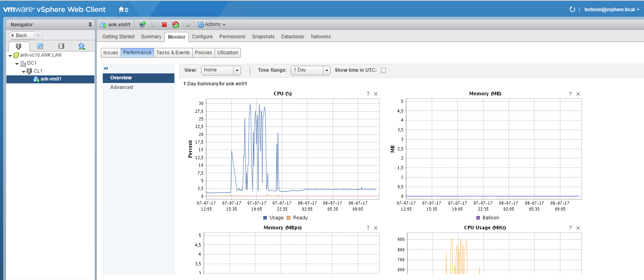The image size is (644, 280).
Task: Collapse the Overview side panel arrows
Action: [x=106, y=68]
